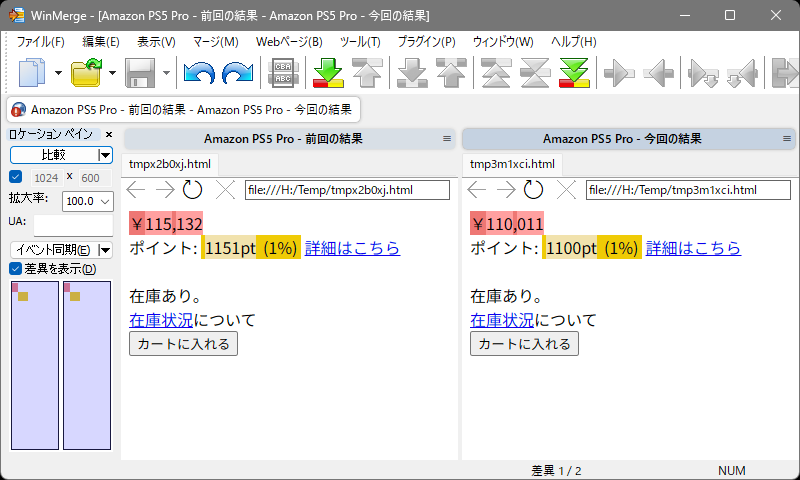Viewport: 800px width, 480px height.
Task: Click the left location pane overview thumbnail
Action: click(x=35, y=366)
